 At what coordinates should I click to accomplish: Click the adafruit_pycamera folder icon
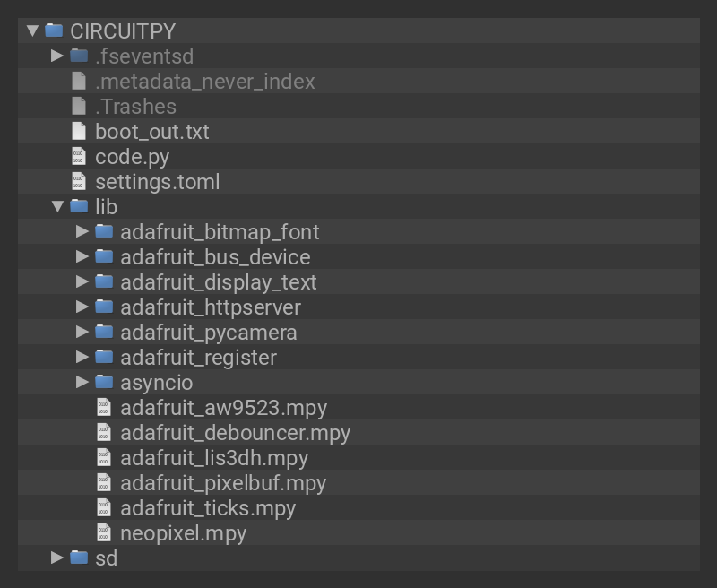(104, 332)
